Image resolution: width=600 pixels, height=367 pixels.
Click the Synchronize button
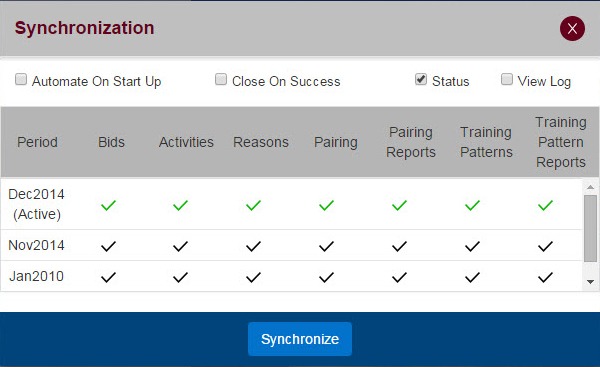300,339
